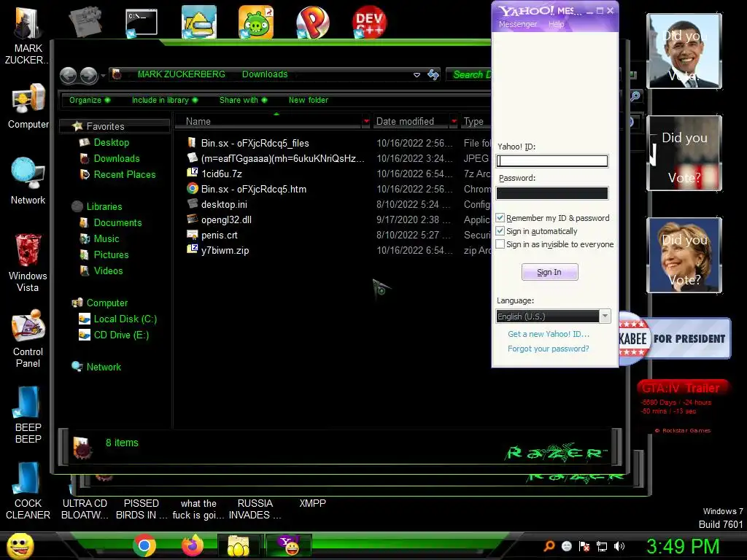
Task: Open the COCK CLEANER desktop shortcut
Action: (x=28, y=491)
